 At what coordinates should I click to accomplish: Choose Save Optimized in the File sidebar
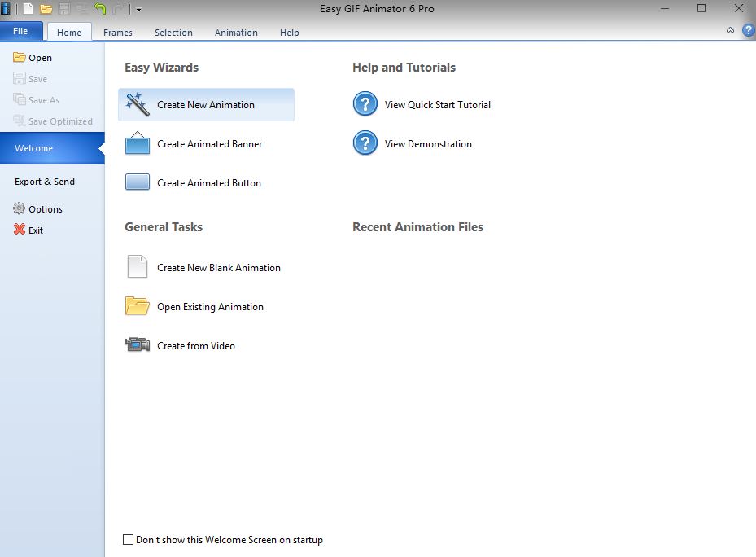pos(53,121)
